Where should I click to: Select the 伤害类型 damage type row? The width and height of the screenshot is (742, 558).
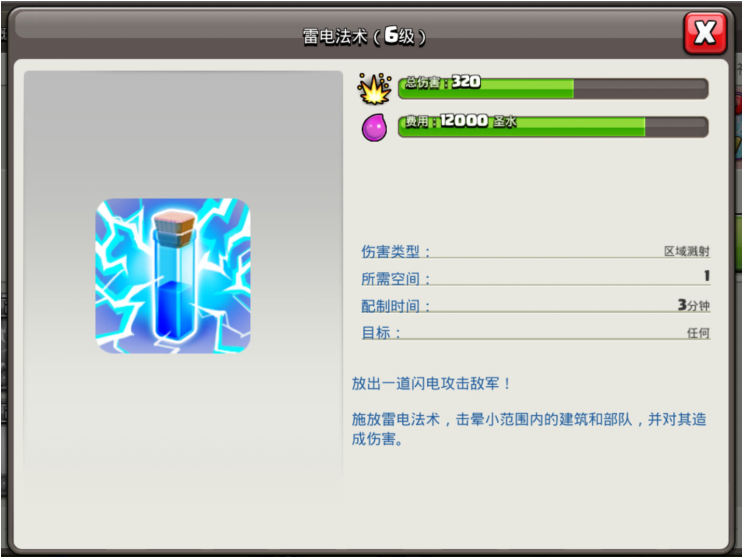pyautogui.click(x=535, y=251)
